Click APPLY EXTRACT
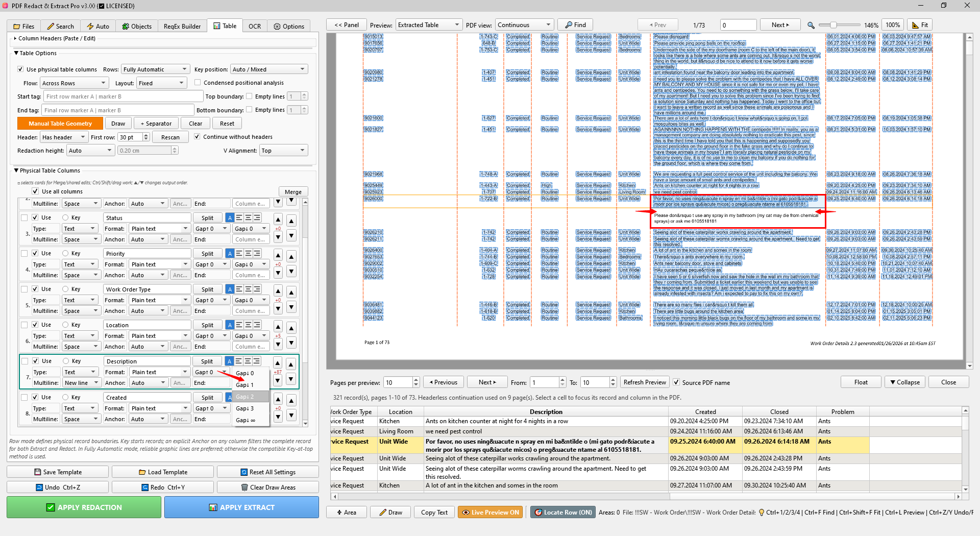980x536 pixels. [x=241, y=507]
